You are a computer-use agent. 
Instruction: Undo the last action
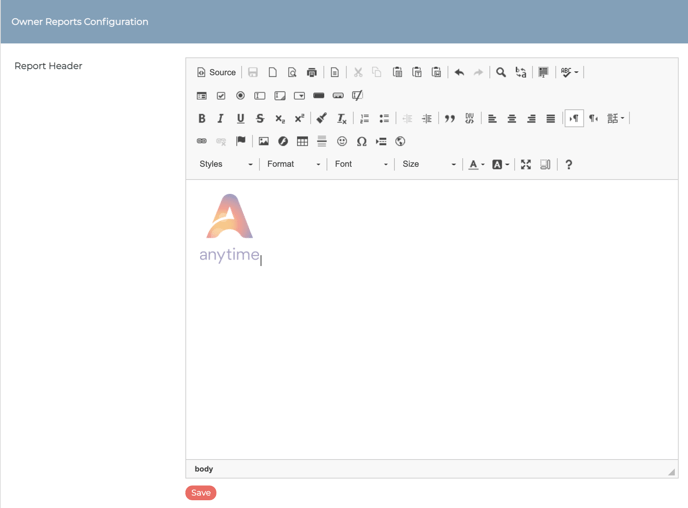[x=459, y=72]
